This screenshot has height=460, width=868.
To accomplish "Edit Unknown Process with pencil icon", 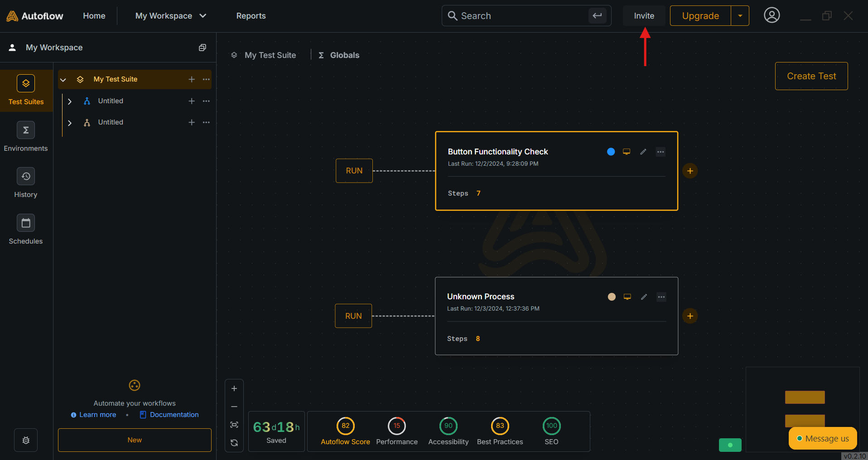I will (x=644, y=297).
